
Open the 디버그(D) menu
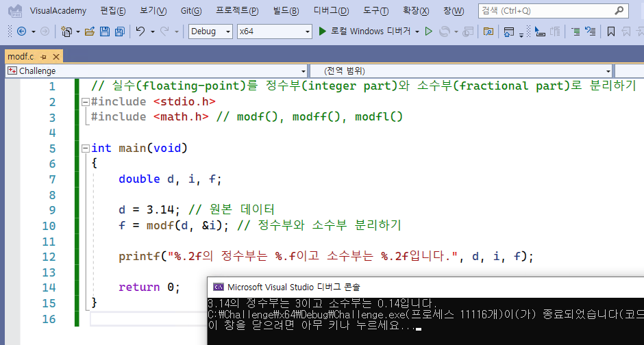point(331,11)
